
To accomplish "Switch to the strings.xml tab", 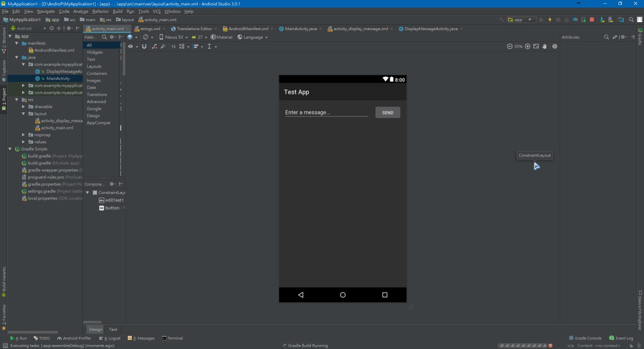I will [150, 29].
